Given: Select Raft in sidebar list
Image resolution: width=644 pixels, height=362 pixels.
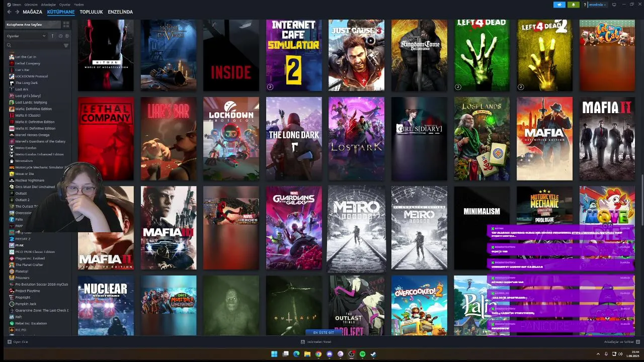Looking at the screenshot, I should [x=19, y=317].
